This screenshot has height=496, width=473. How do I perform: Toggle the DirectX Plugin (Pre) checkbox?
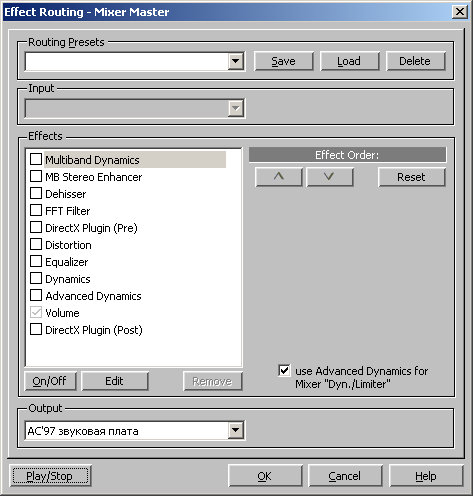click(x=36, y=227)
